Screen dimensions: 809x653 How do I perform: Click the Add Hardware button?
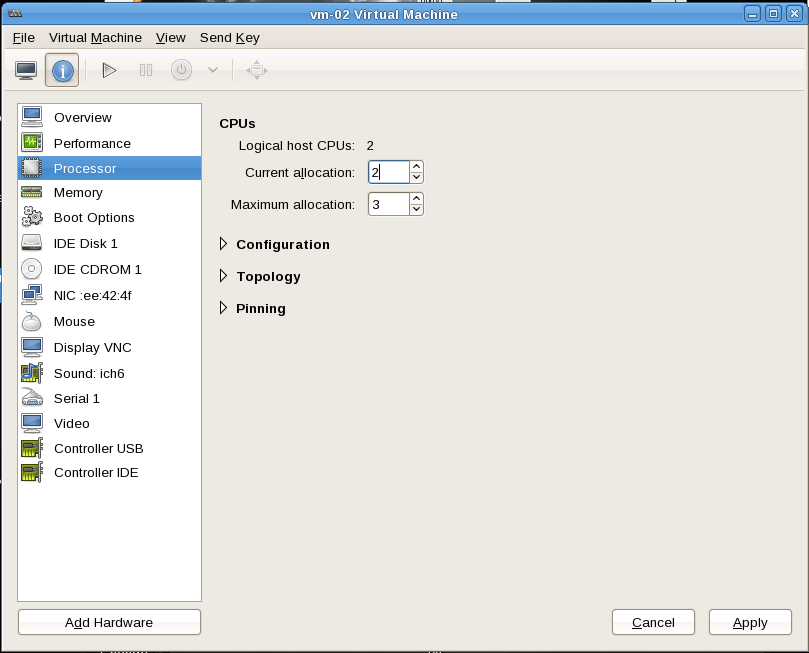click(x=109, y=622)
